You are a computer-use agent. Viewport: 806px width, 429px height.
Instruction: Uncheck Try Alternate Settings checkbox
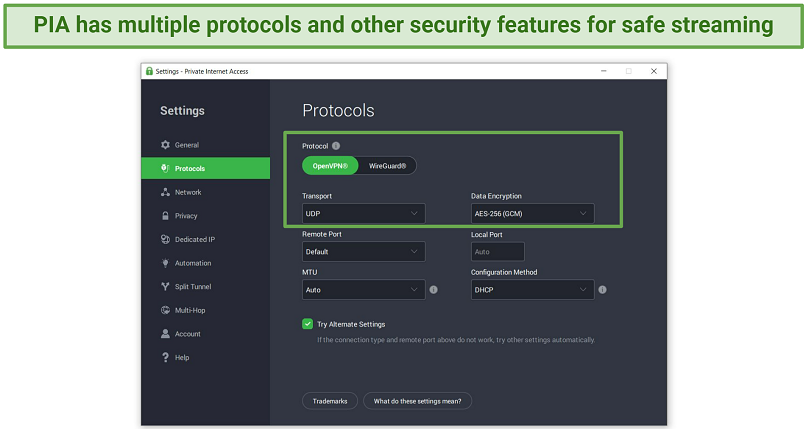[x=307, y=324]
